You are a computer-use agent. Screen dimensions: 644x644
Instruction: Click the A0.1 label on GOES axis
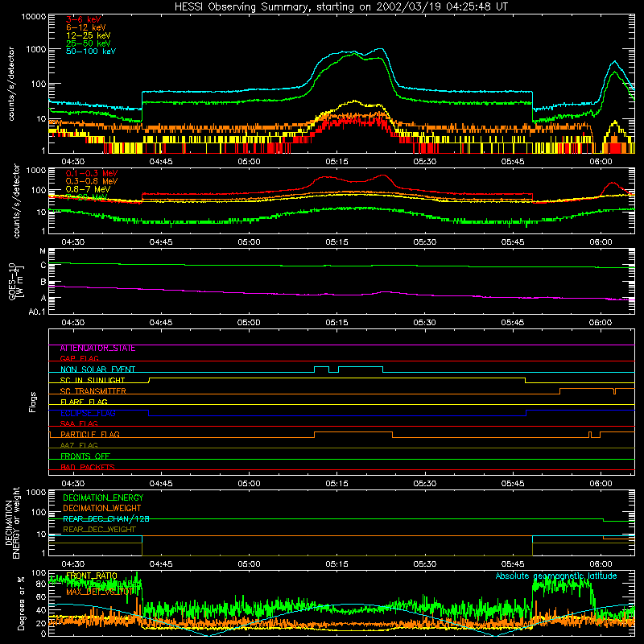37,312
